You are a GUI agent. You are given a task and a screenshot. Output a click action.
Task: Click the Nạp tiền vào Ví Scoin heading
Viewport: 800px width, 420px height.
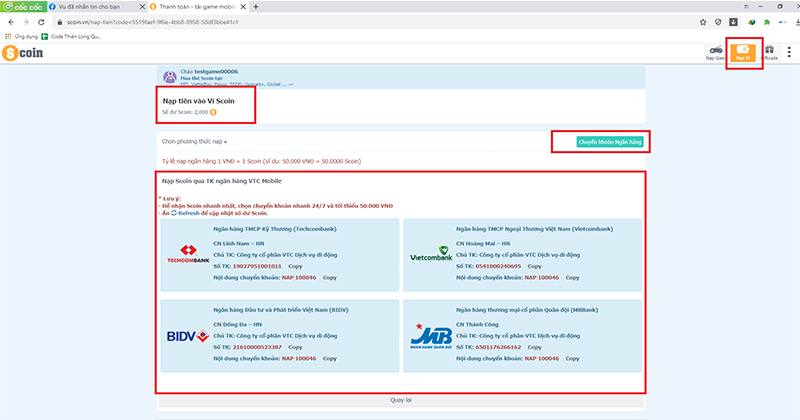198,101
